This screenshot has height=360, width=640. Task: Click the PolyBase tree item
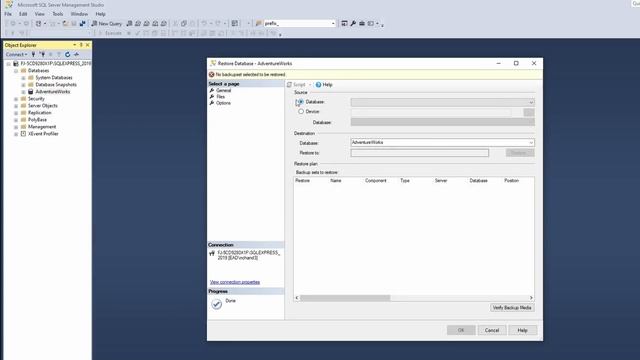tap(37, 120)
